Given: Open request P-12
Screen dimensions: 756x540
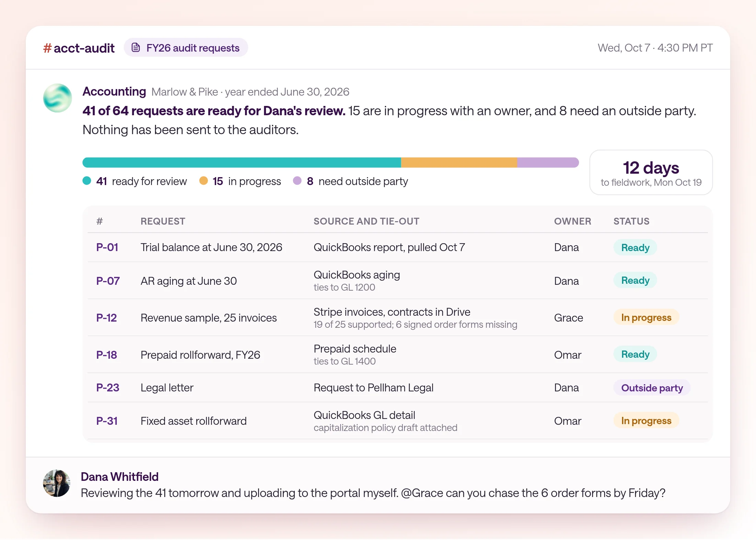Looking at the screenshot, I should (x=107, y=318).
